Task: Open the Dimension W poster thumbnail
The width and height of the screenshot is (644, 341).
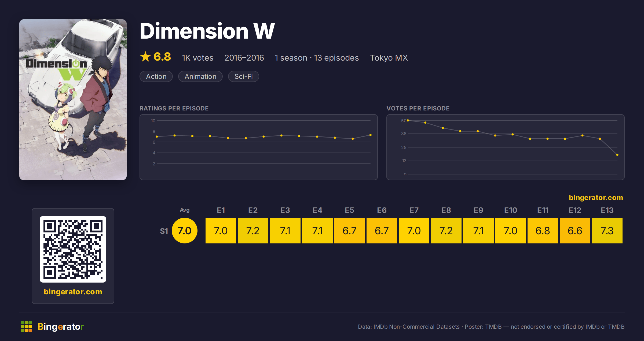Action: click(73, 99)
